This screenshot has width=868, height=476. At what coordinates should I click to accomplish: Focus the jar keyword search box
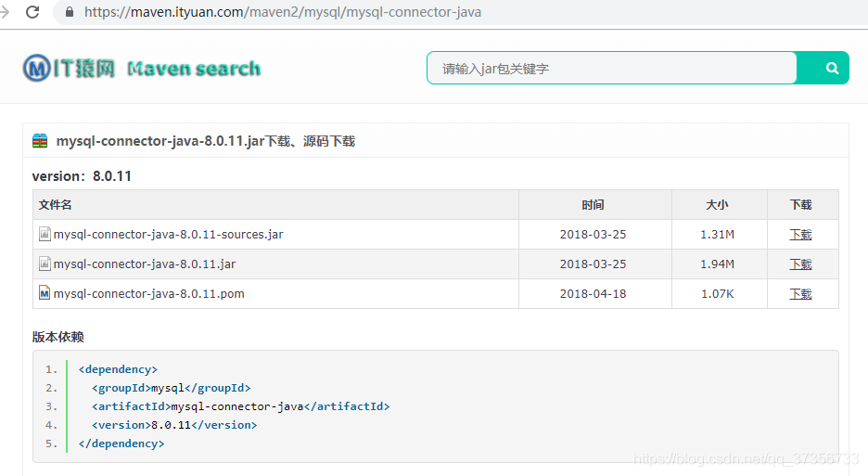tap(611, 68)
